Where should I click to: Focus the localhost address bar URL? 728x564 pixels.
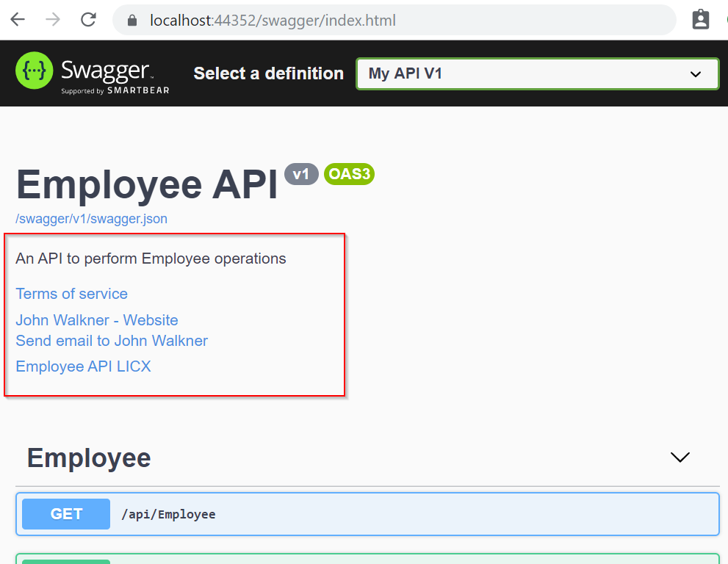pyautogui.click(x=273, y=21)
